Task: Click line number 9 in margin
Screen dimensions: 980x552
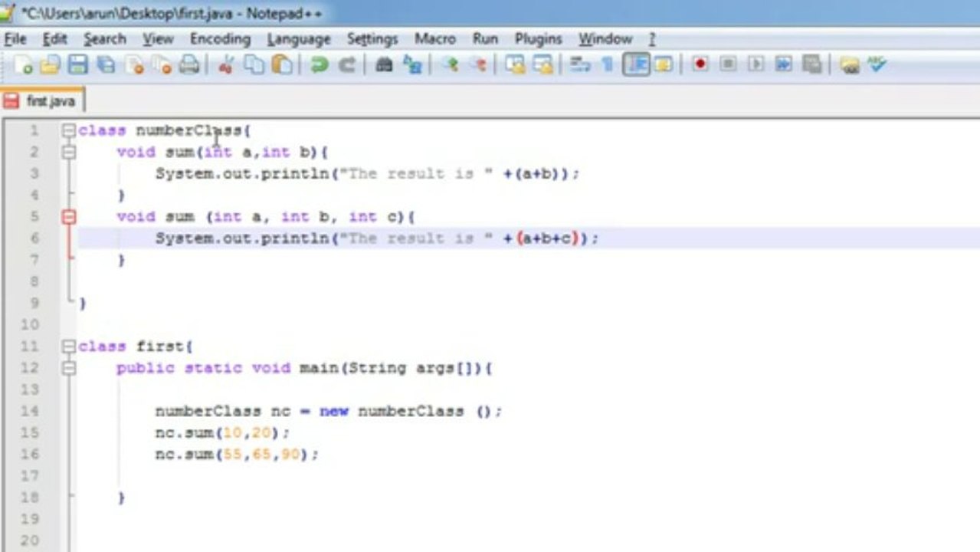Action: point(34,303)
